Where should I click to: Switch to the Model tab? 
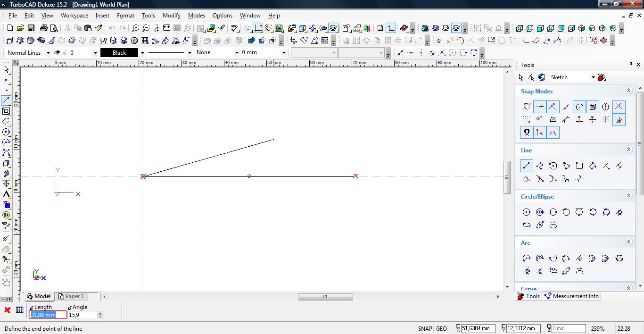click(39, 296)
